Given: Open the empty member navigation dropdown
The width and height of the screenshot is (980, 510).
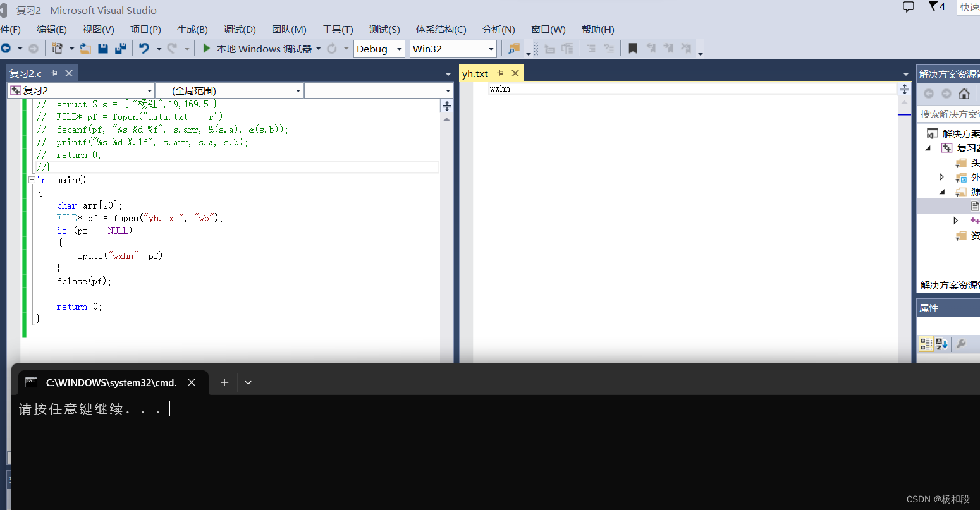Looking at the screenshot, I should (378, 91).
